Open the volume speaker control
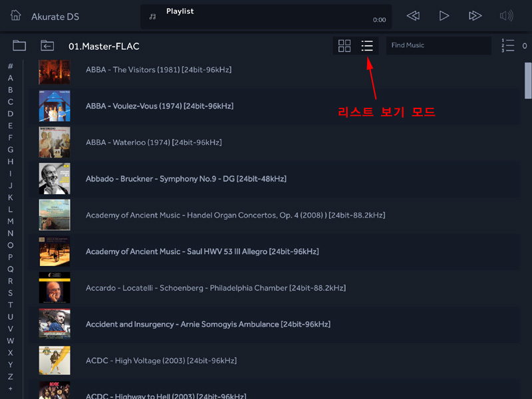Viewport: 532px width, 399px height. (507, 16)
